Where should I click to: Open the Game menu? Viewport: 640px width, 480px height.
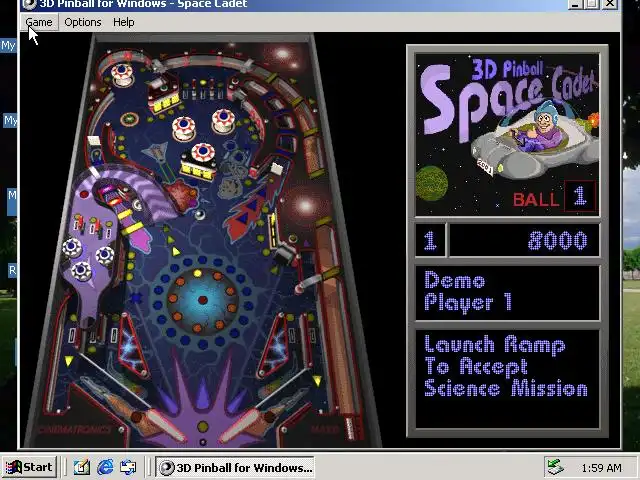click(x=39, y=22)
